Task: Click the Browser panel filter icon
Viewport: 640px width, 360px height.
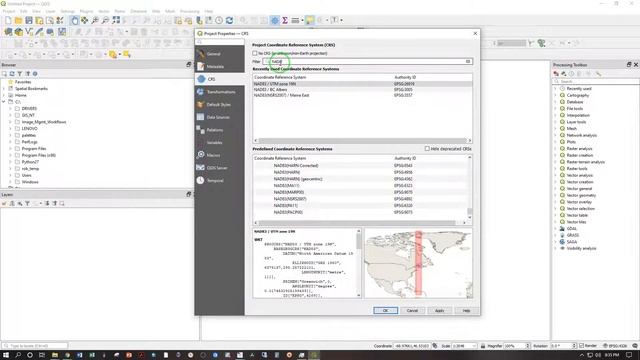Action: click(20, 74)
